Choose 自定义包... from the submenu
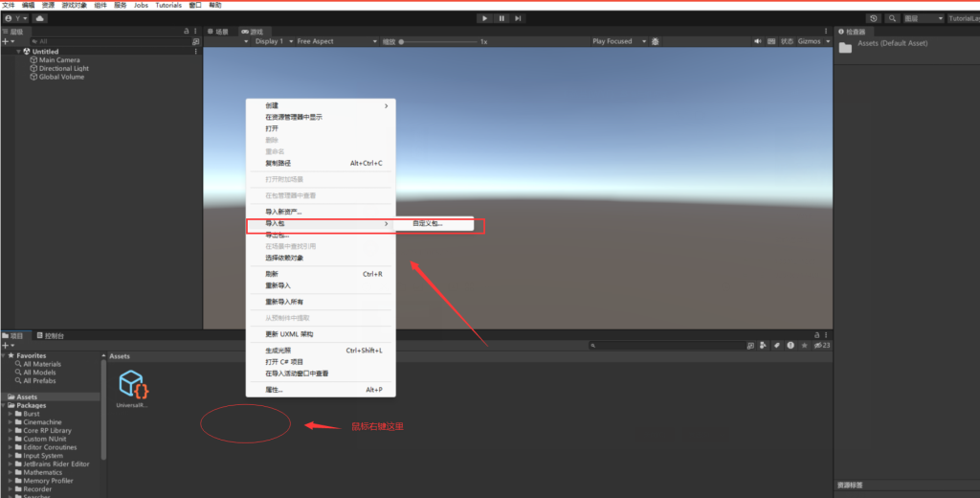 (428, 224)
